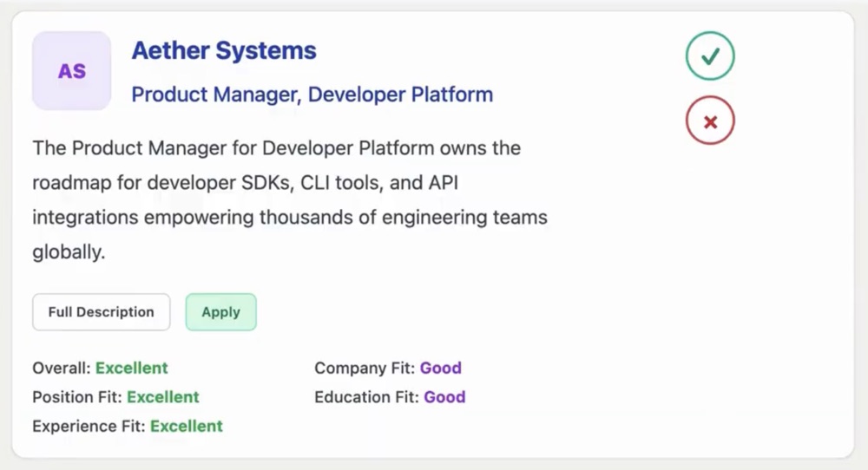
Task: Select the Position Fit: Excellent rating
Action: coord(115,397)
